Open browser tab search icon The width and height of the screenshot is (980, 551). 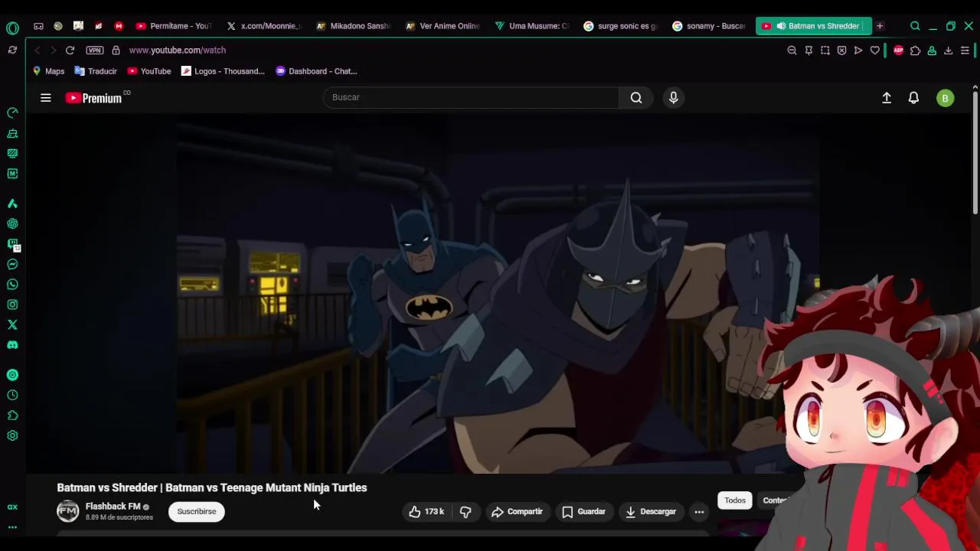[x=915, y=26]
